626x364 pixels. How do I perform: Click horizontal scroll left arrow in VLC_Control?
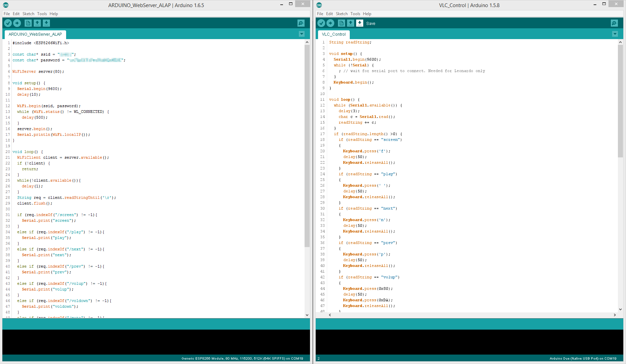click(x=330, y=315)
